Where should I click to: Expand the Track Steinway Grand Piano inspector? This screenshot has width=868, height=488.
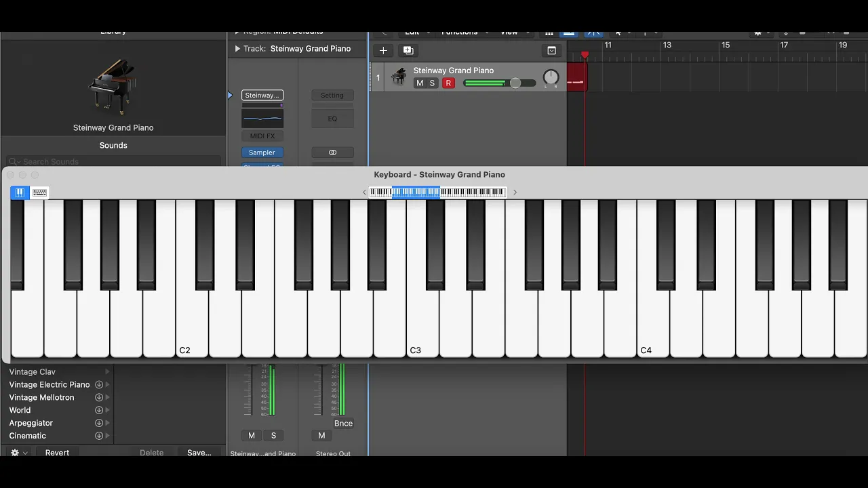(237, 49)
